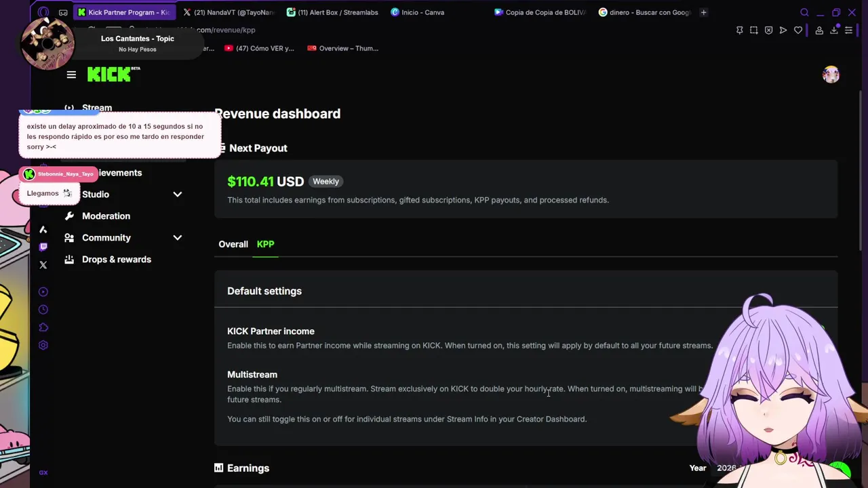
Task: Switch to the Overall revenue tab
Action: (x=233, y=244)
